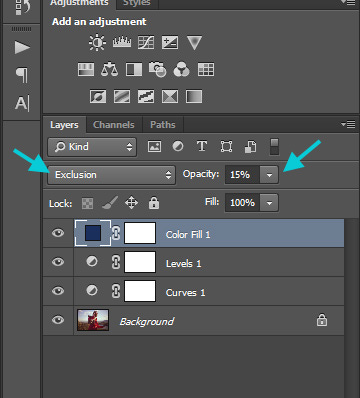The image size is (360, 398).
Task: Select the layer named Background
Action: 193,320
